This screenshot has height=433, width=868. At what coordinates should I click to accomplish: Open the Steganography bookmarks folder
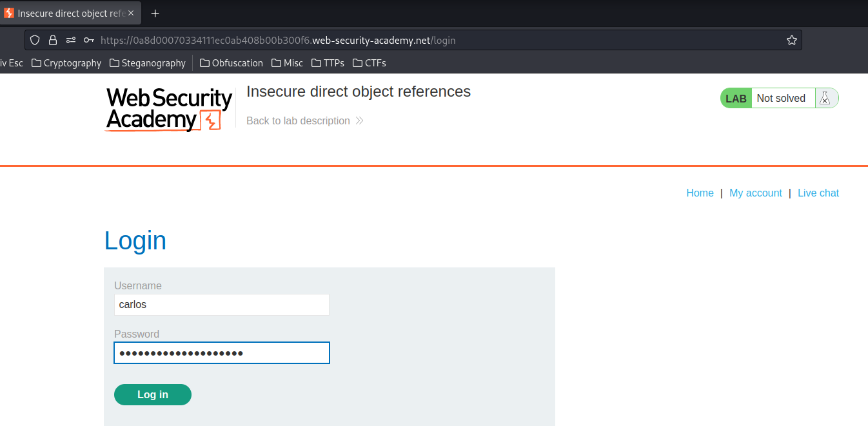[148, 63]
